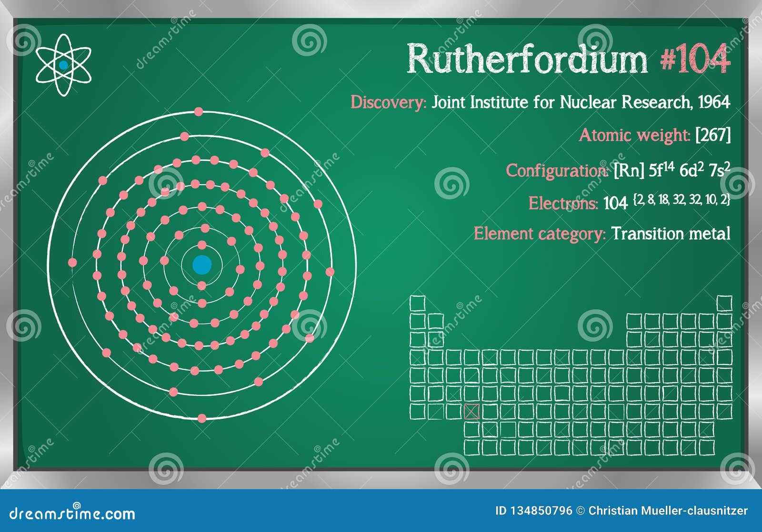Select the blue nucleus at the center
Viewport: 762px width, 532px height.
coord(202,264)
